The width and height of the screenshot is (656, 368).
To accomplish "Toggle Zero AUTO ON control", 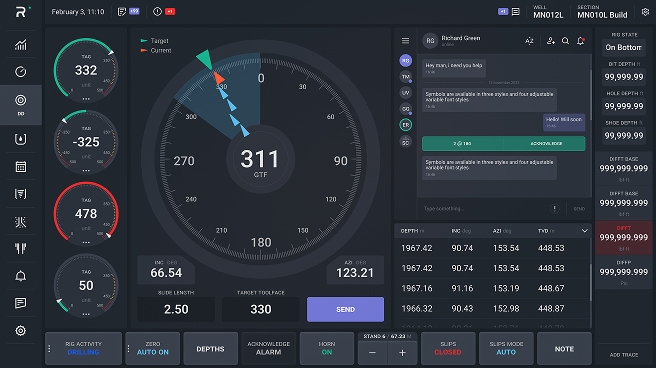I will [152, 348].
